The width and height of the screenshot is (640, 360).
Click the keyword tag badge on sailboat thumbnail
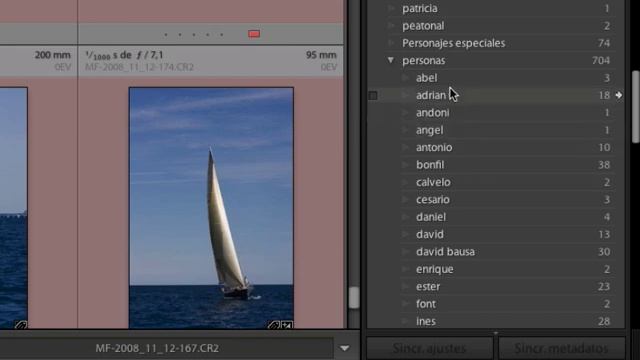[x=273, y=325]
